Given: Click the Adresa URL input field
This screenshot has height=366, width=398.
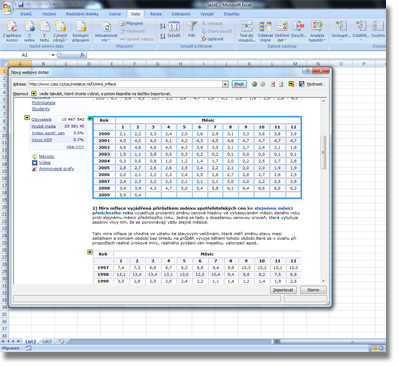Looking at the screenshot, I should tap(125, 84).
